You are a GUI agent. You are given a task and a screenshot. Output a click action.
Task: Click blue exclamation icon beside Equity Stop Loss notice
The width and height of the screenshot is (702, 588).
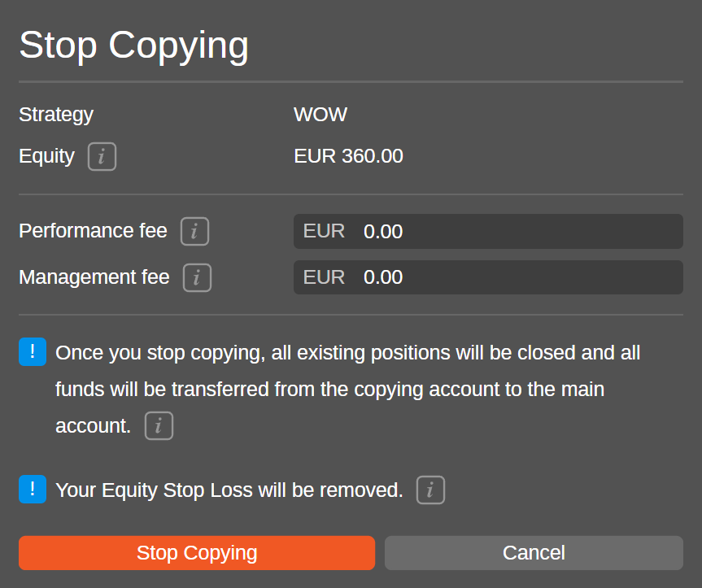(33, 490)
